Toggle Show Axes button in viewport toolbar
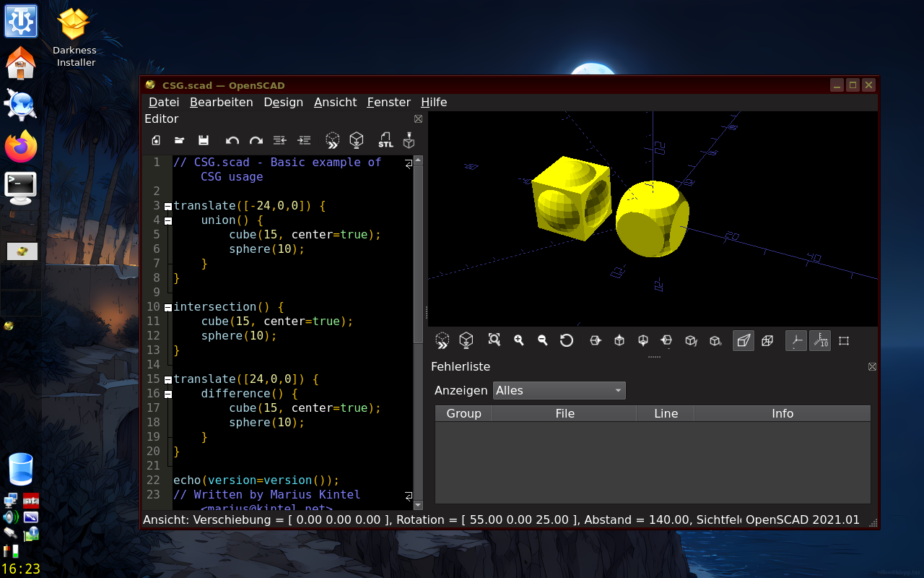This screenshot has width=924, height=578. pos(796,340)
